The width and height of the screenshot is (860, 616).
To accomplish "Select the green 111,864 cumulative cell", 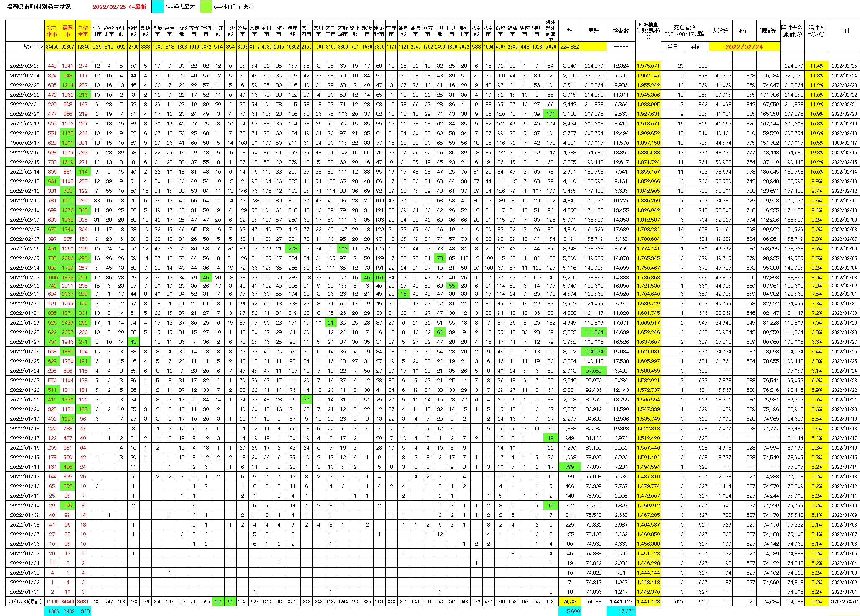I will pyautogui.click(x=594, y=332).
